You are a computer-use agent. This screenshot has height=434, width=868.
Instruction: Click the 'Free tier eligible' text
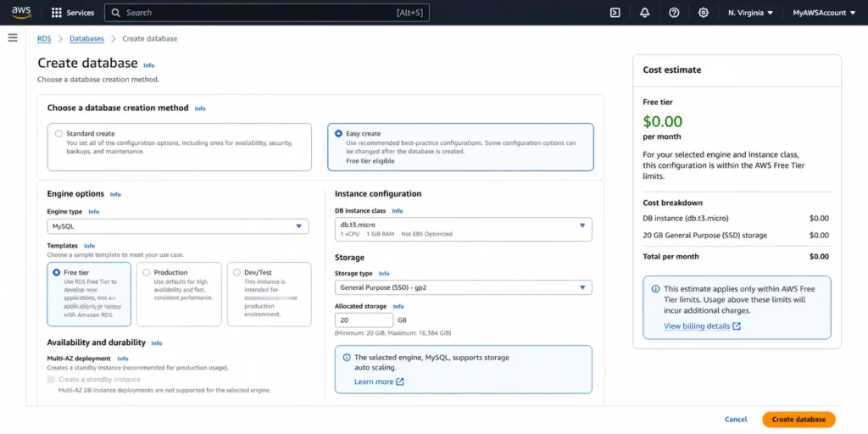point(370,161)
